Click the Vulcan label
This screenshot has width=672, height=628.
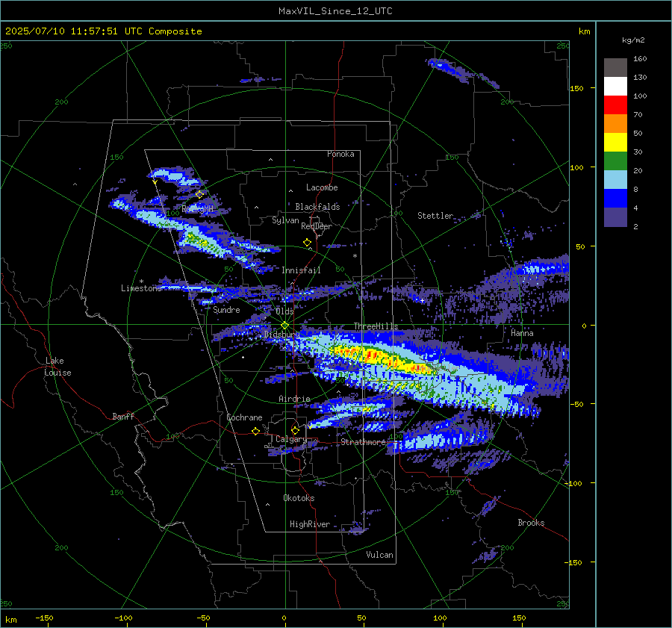click(380, 555)
